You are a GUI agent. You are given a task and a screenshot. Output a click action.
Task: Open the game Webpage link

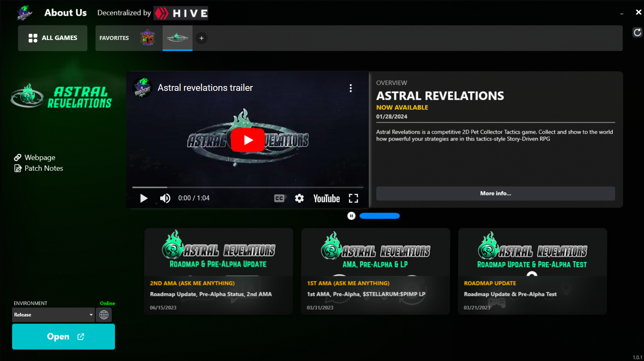[x=40, y=157]
